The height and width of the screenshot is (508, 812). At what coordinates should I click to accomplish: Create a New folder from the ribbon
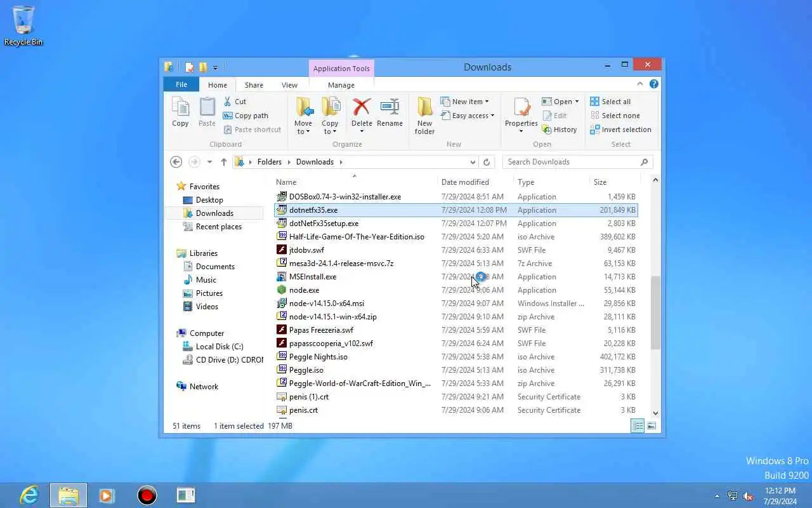(x=424, y=116)
